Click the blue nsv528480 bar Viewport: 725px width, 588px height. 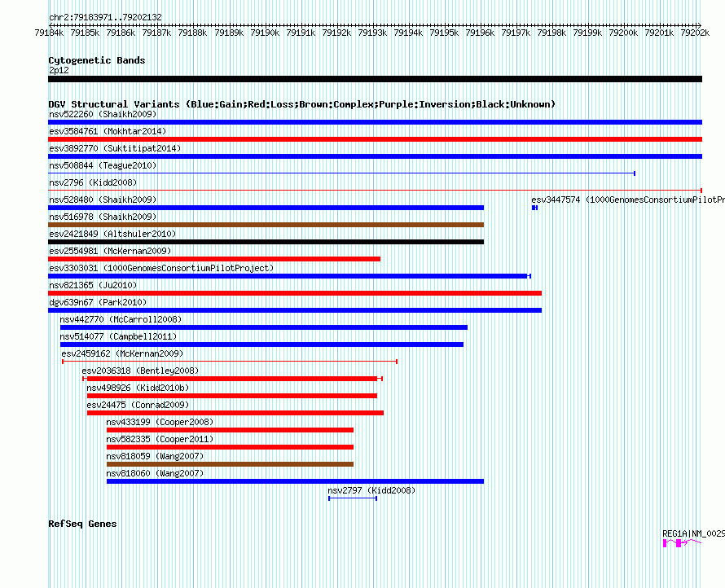tap(266, 208)
